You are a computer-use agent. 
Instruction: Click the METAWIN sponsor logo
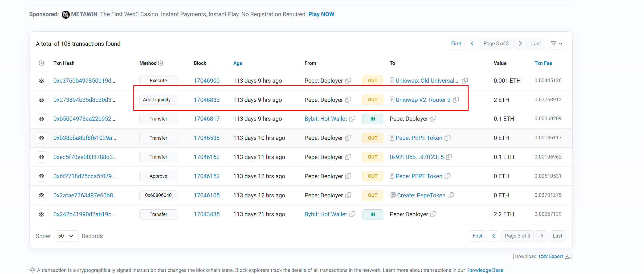coord(66,14)
